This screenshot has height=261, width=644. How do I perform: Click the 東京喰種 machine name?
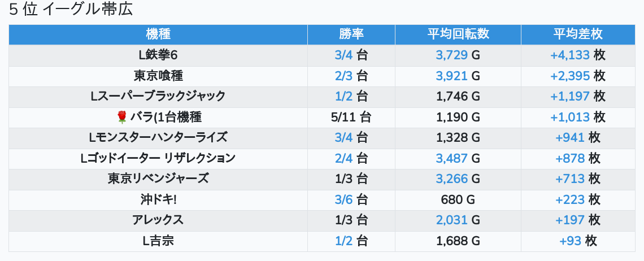pos(158,76)
